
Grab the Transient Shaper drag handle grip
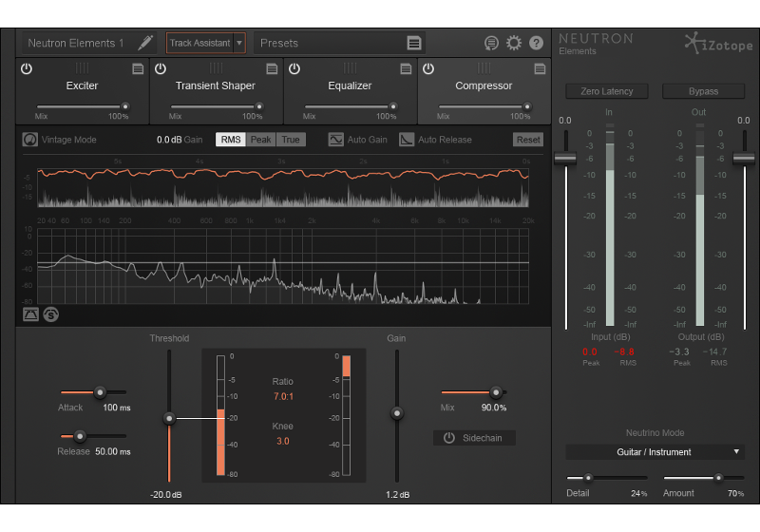pyautogui.click(x=217, y=67)
